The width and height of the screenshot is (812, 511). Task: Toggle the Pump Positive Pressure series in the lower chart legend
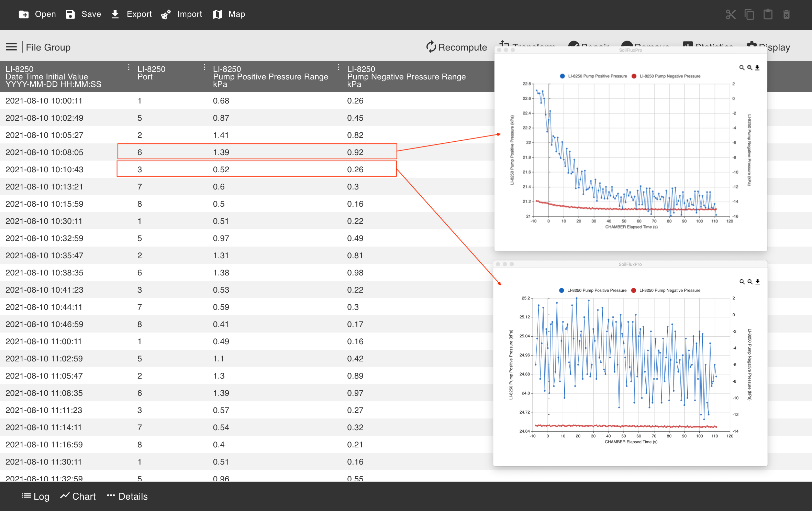pyautogui.click(x=593, y=291)
